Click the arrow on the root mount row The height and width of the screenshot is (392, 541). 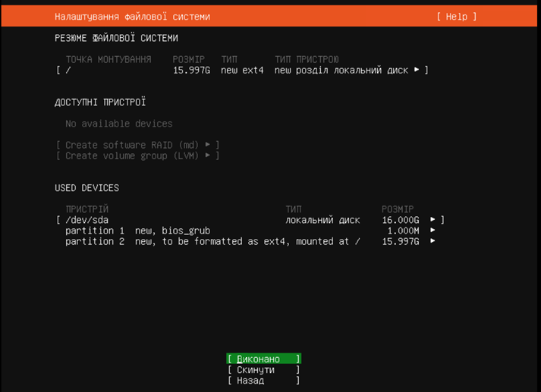tap(417, 70)
